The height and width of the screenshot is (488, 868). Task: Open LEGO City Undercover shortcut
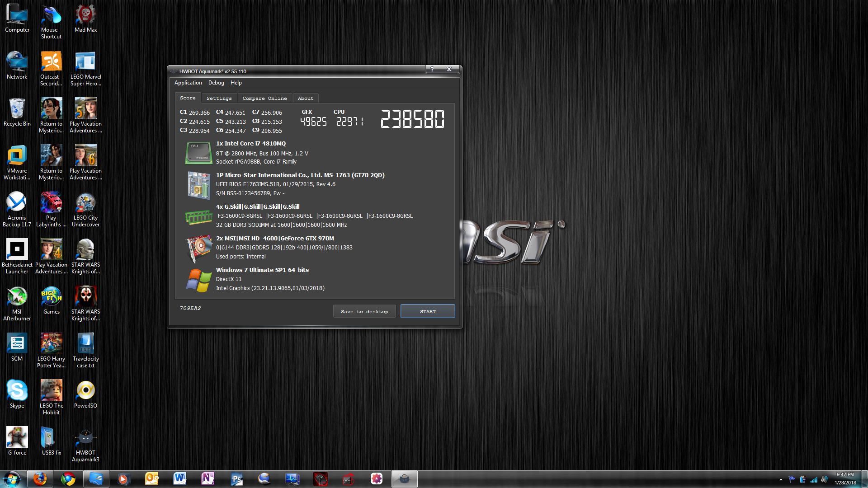tap(85, 210)
